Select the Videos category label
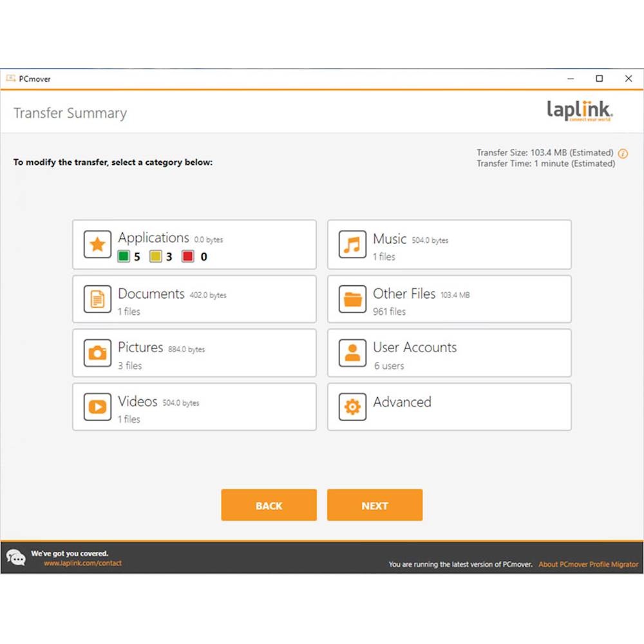644x644 pixels. [x=138, y=401]
